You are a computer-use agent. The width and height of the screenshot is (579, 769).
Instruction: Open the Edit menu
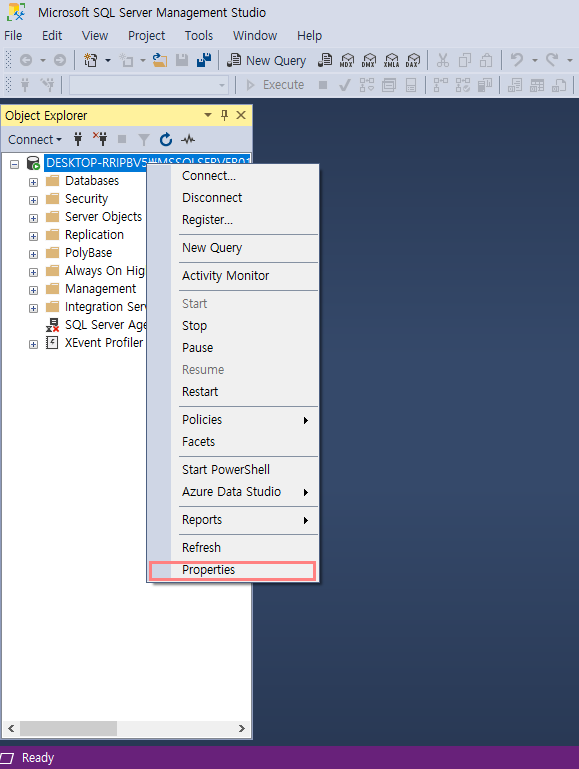pyautogui.click(x=52, y=36)
